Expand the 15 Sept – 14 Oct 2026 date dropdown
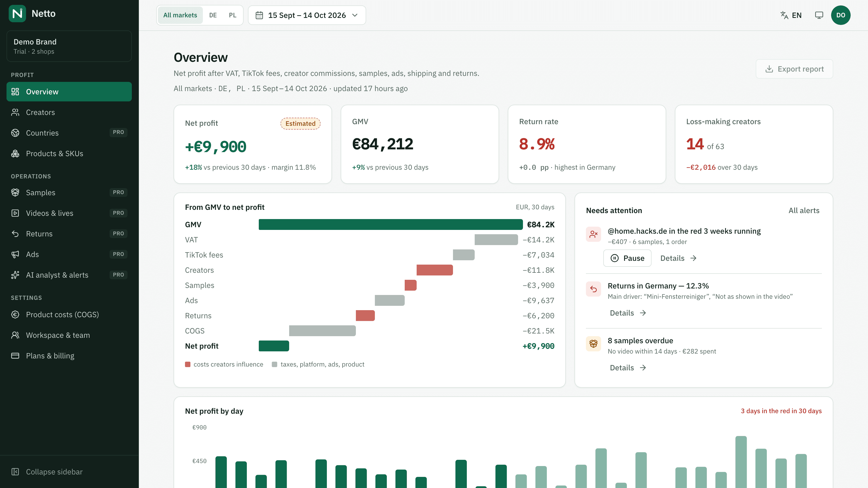The width and height of the screenshot is (868, 488). click(307, 15)
